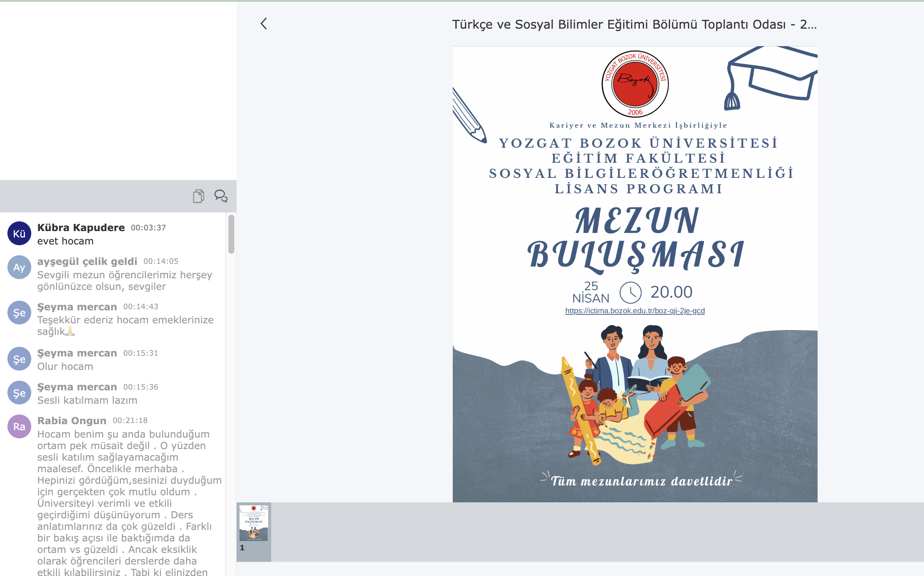Click the clock icon on the slide
The image size is (924, 576).
[x=630, y=292]
